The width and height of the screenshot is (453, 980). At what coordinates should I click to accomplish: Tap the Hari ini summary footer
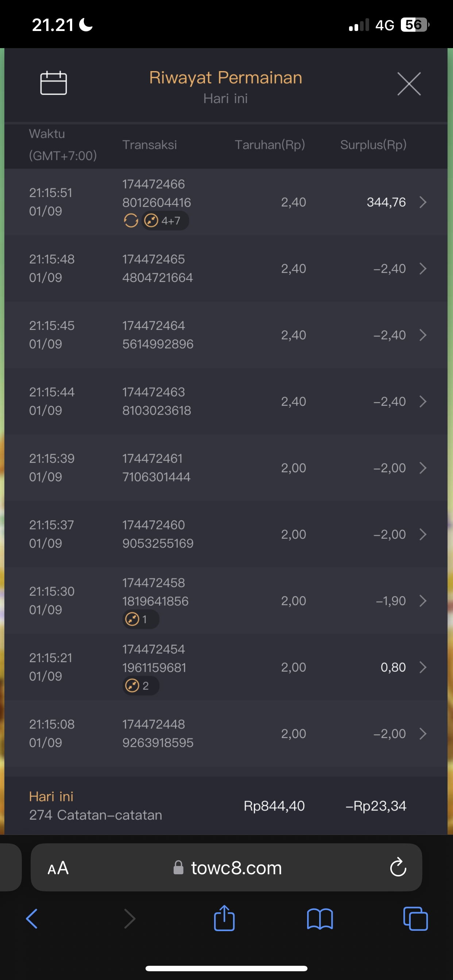[x=226, y=806]
